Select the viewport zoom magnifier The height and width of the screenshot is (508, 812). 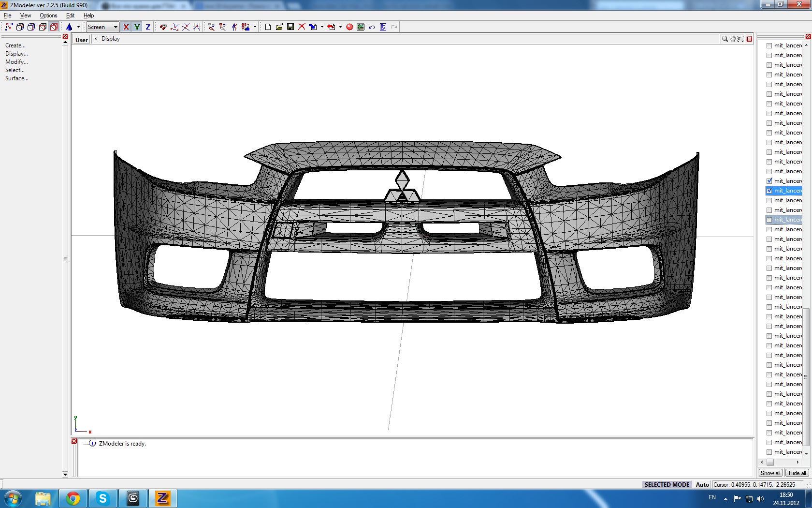pyautogui.click(x=725, y=39)
